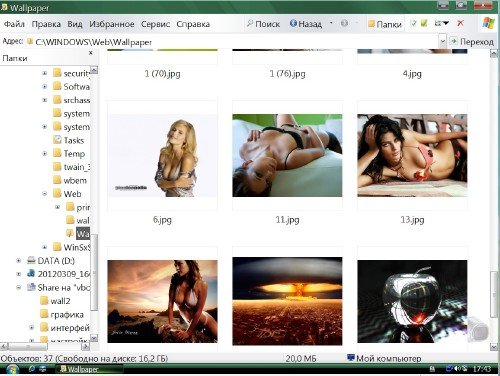Screen dimensions: 500x376
Task: Click the security folder icon
Action: [57, 73]
